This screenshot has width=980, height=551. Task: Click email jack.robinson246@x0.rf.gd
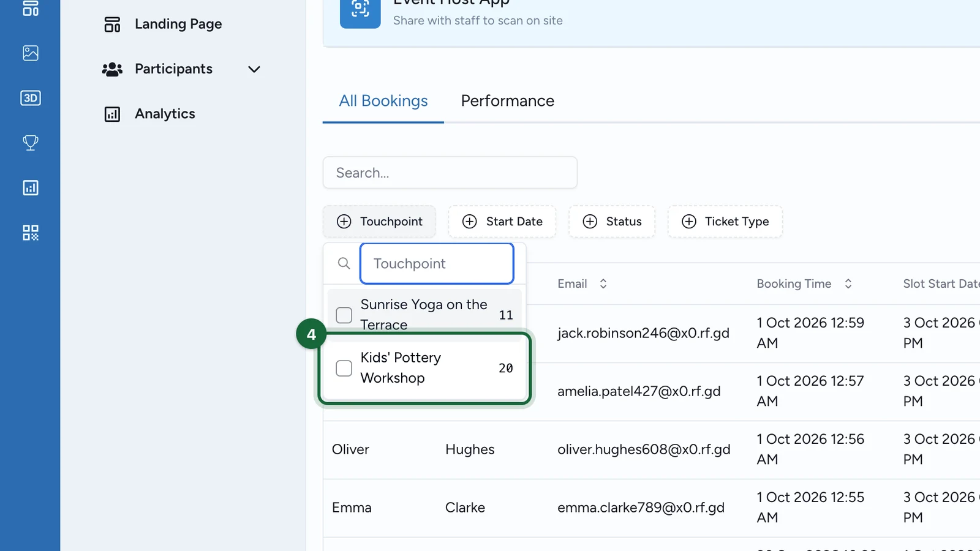643,333
